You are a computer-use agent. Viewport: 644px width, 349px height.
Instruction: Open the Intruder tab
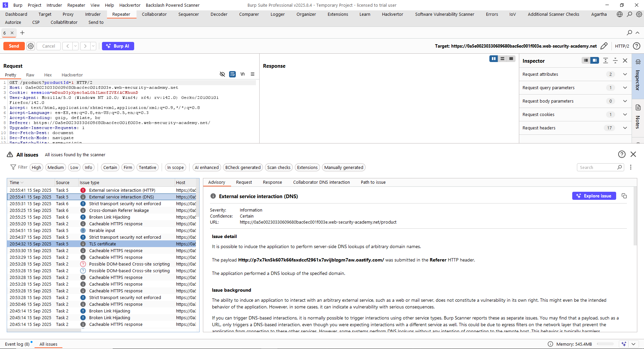click(x=93, y=14)
